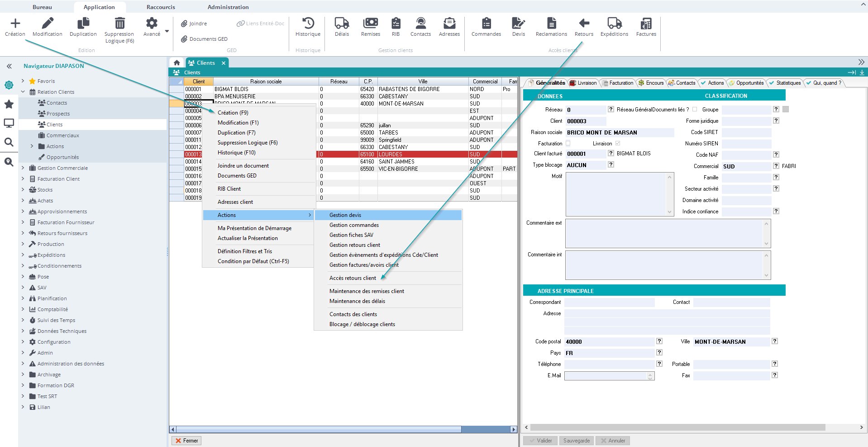The image size is (868, 447).
Task: Select Gestion commandes in the submenu
Action: coord(354,225)
